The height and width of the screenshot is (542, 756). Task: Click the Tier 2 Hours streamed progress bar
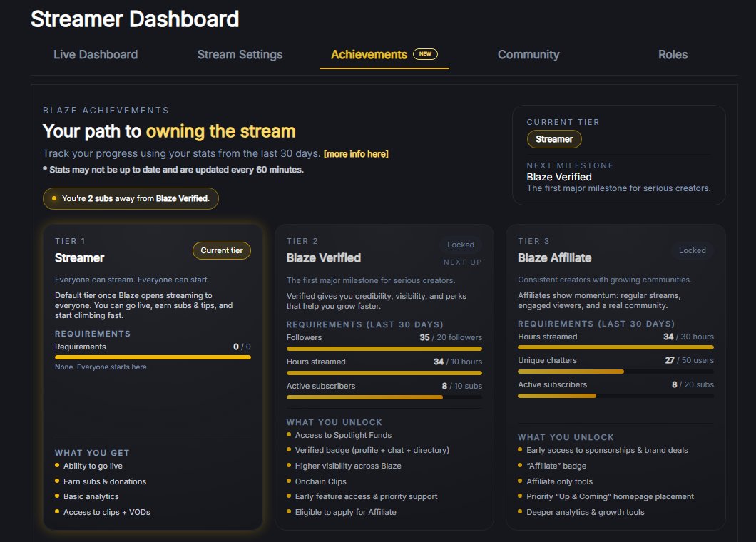click(x=384, y=373)
